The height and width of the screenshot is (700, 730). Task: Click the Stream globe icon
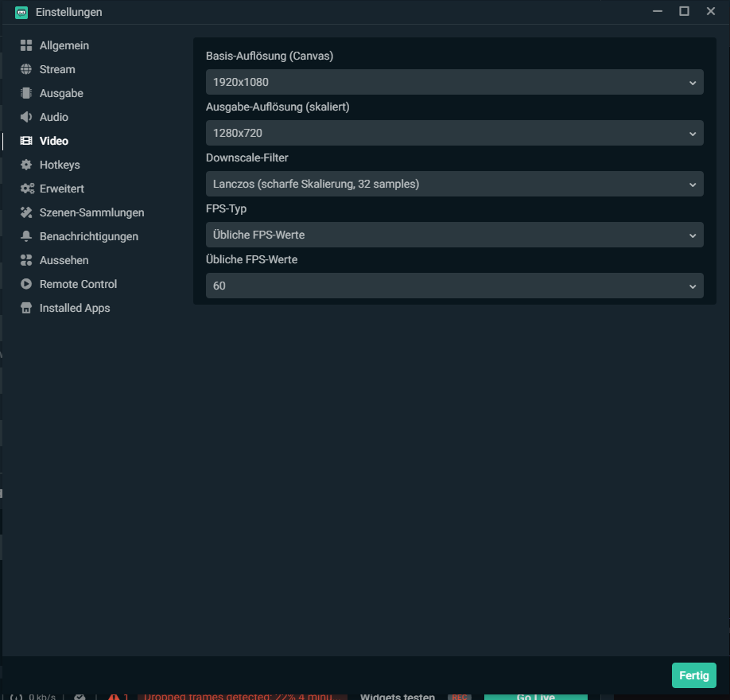[26, 69]
